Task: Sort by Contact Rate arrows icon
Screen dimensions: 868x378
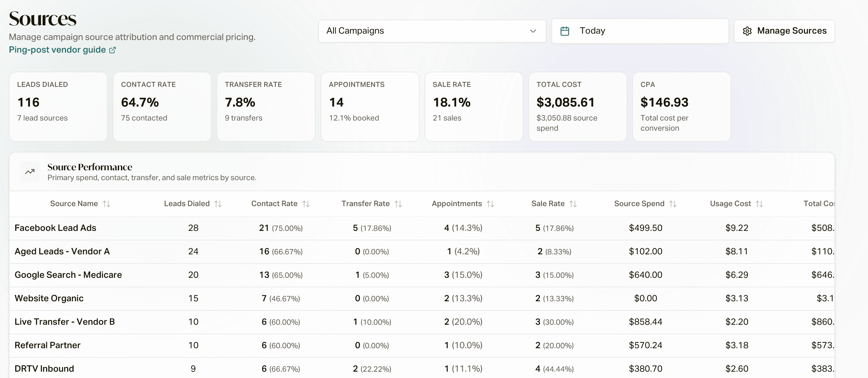Action: (x=306, y=204)
